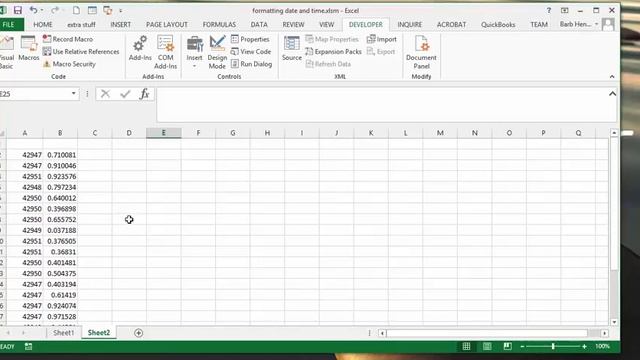Viewport: 640px width, 360px height.
Task: Open the Add-Ins manager
Action: pyautogui.click(x=140, y=49)
